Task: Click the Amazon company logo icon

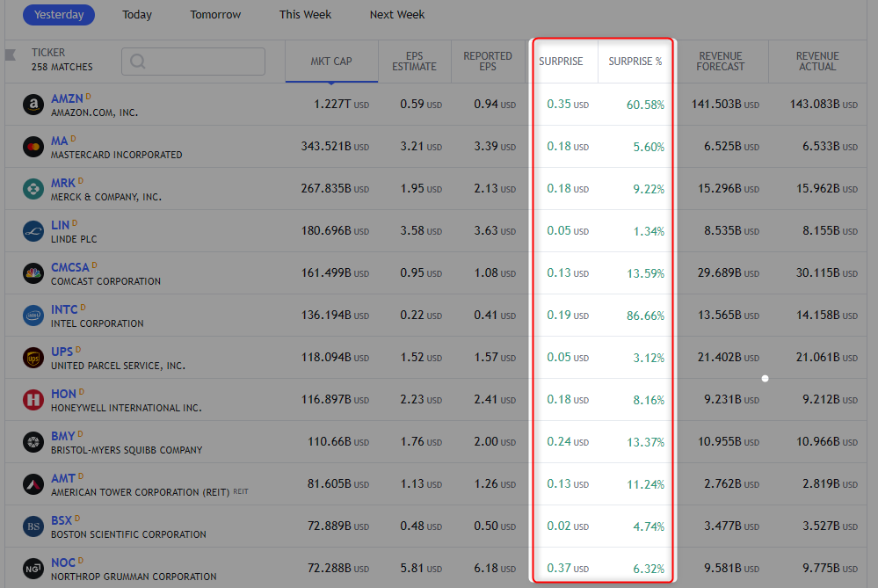Action: point(33,105)
